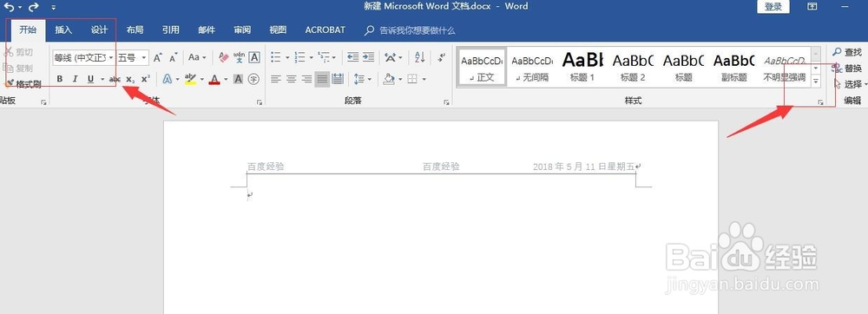Viewport: 868px width, 314px height.
Task: Sort text A-Z icon
Action: coord(419,57)
